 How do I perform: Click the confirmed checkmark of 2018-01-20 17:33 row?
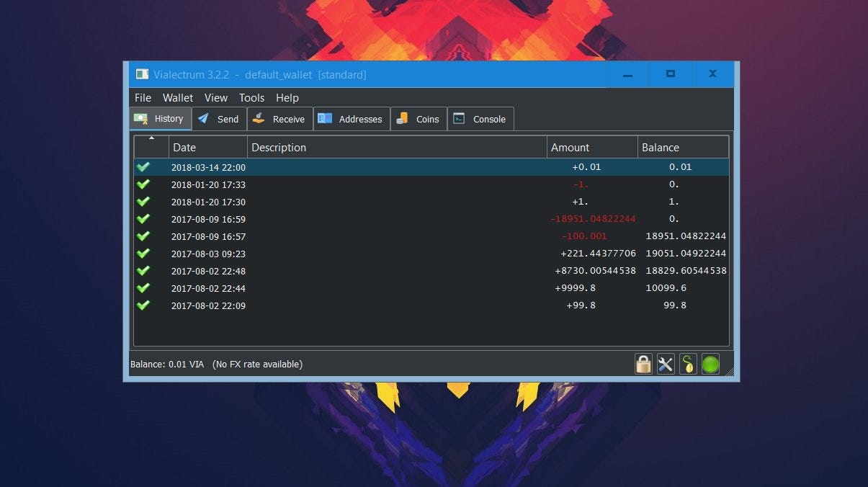tap(143, 184)
